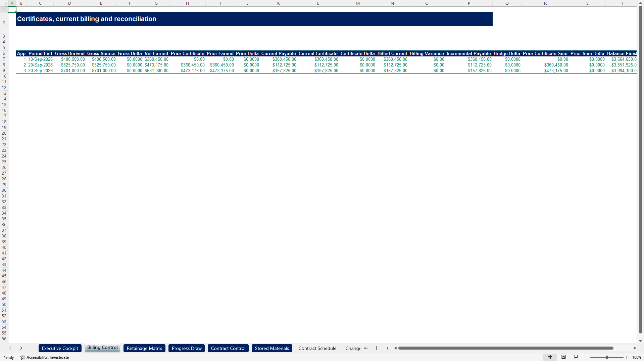The height and width of the screenshot is (361, 644).
Task: Click the Certificates, current billing title cell
Action: [x=254, y=19]
